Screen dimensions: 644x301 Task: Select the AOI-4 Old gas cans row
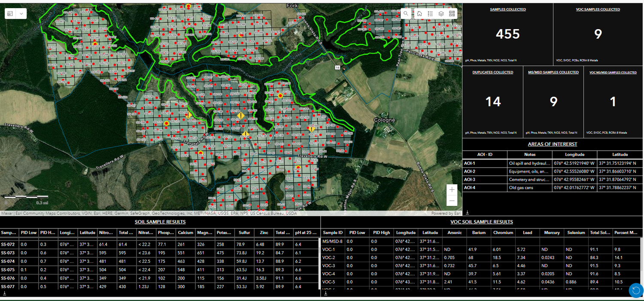tap(552, 188)
